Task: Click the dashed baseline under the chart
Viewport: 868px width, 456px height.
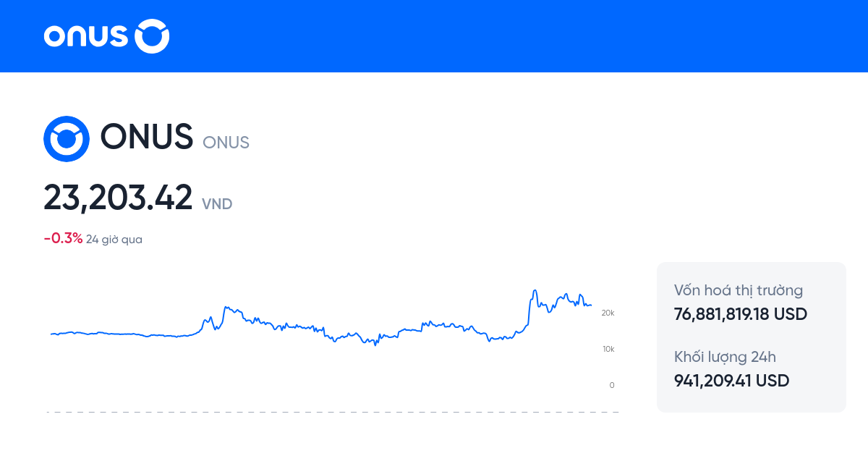Action: coord(333,413)
